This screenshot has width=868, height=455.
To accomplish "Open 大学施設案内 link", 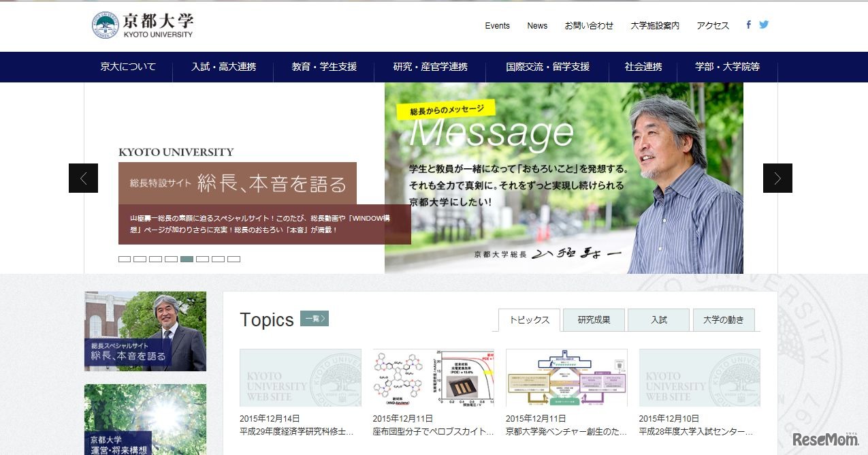I will pyautogui.click(x=655, y=26).
